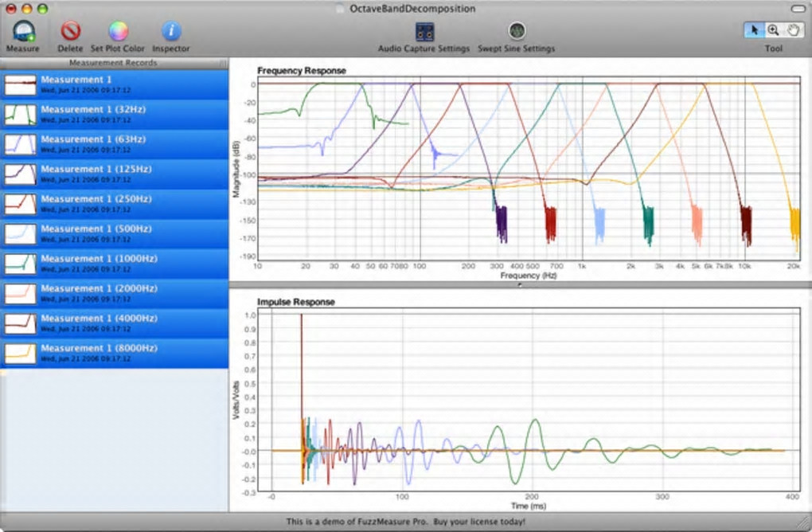Click the Frequency Response graph title
The height and width of the screenshot is (532, 812).
[x=302, y=71]
